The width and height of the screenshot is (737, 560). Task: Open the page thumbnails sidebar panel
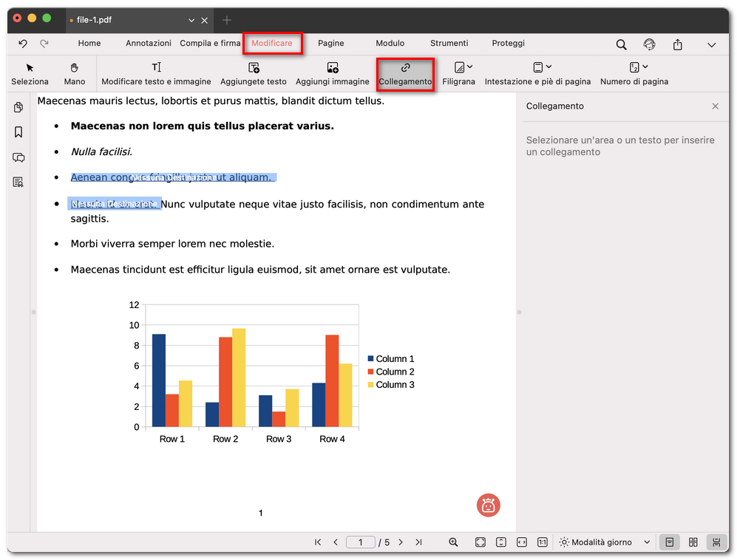coord(18,107)
